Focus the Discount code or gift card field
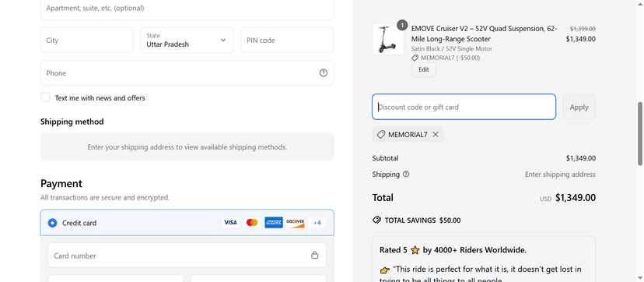Viewport: 644px width, 282px height. pyautogui.click(x=464, y=107)
